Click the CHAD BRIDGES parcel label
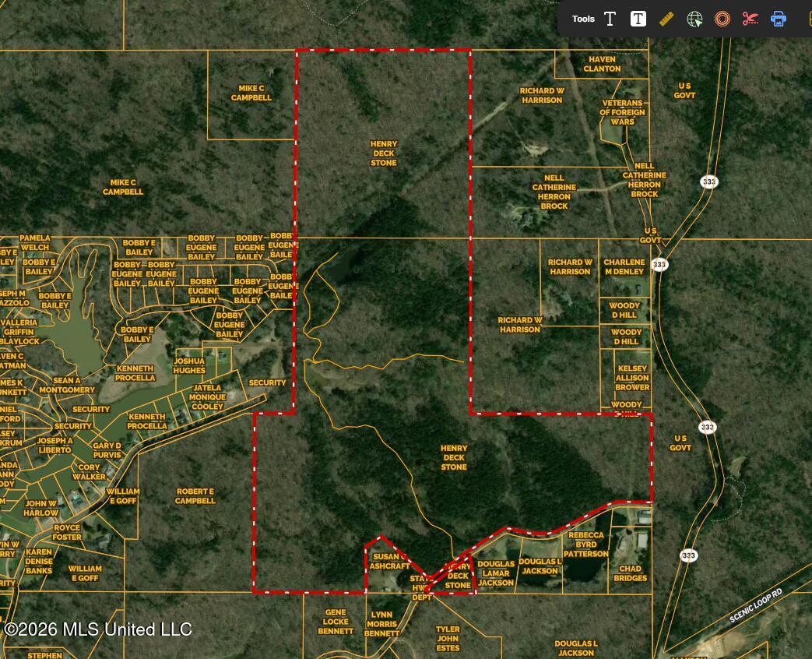This screenshot has height=659, width=812. tap(630, 573)
